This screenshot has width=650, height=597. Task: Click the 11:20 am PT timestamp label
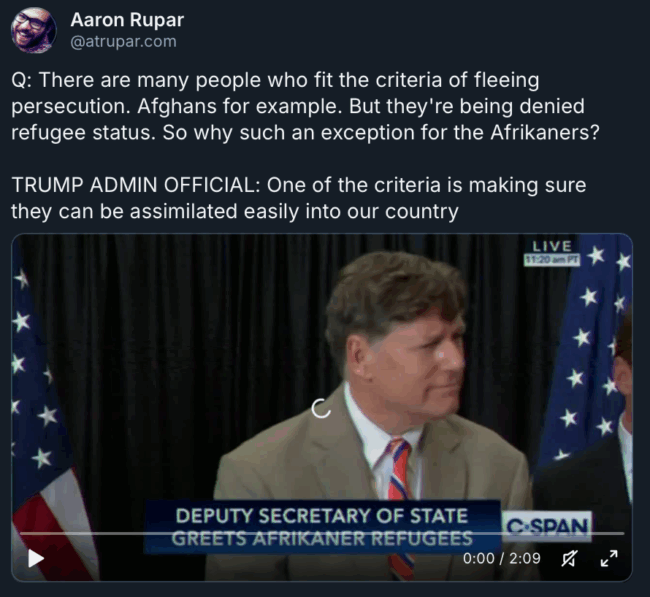click(552, 260)
